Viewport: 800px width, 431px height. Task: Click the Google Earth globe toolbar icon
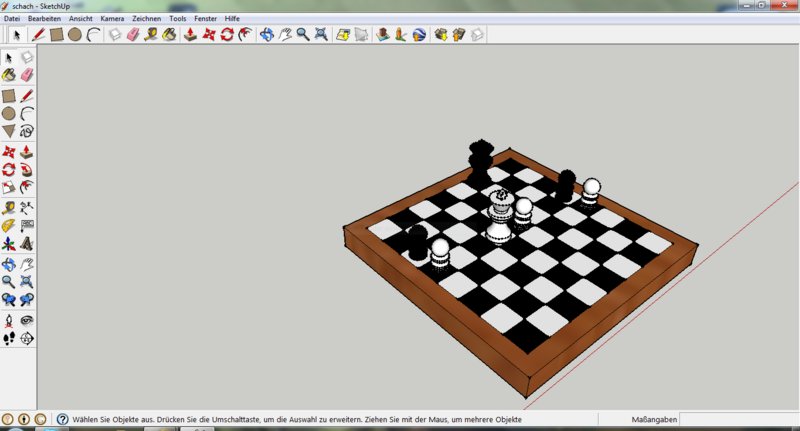[x=420, y=35]
